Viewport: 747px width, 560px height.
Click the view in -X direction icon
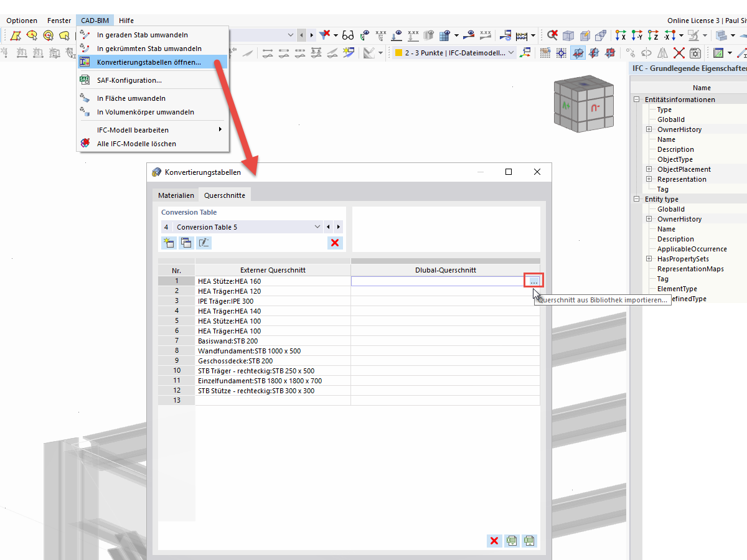(x=670, y=35)
